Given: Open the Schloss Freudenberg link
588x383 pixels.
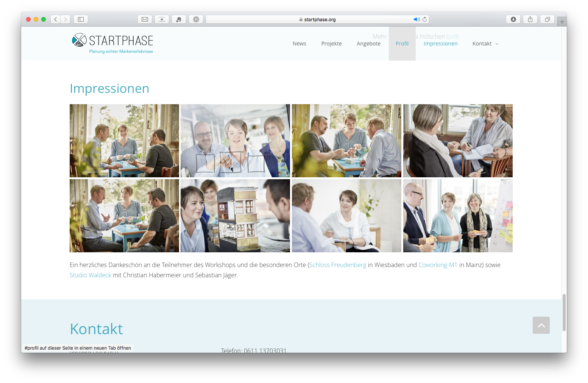Looking at the screenshot, I should click(338, 265).
